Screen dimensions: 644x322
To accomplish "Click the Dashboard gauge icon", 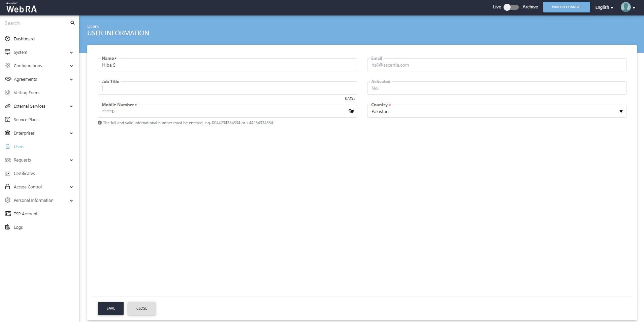I will [7, 39].
